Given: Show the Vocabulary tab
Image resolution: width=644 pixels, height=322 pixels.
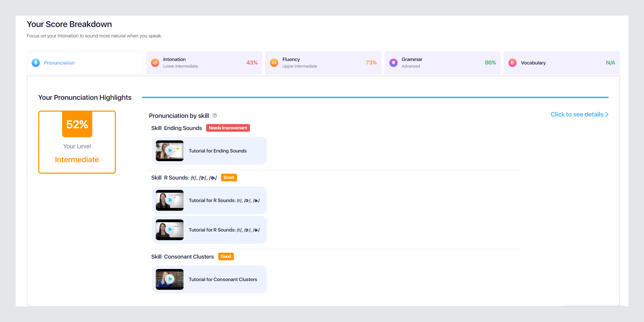Looking at the screenshot, I should [x=561, y=63].
